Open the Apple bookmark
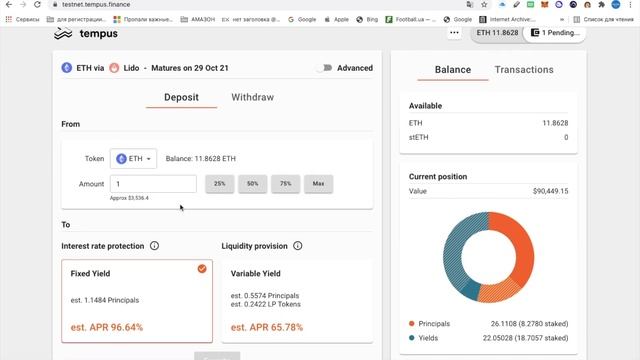 pyautogui.click(x=336, y=19)
